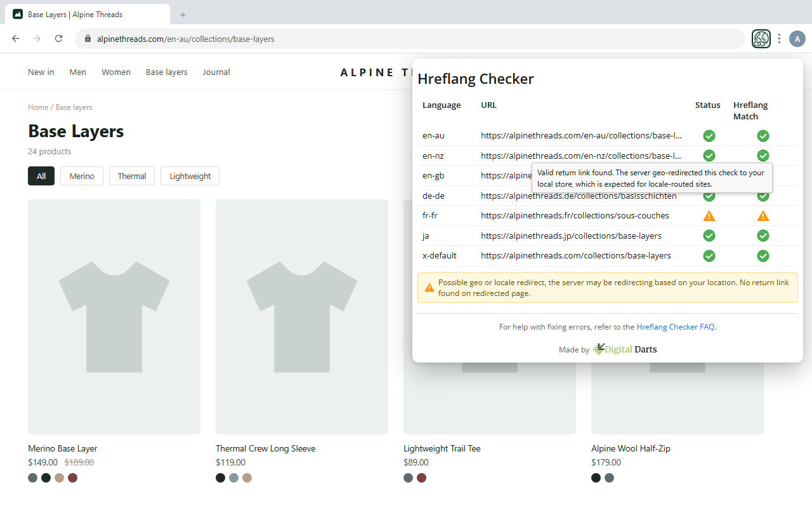
Task: Open Thermal Crew Long Sleeve title
Action: pyautogui.click(x=265, y=448)
